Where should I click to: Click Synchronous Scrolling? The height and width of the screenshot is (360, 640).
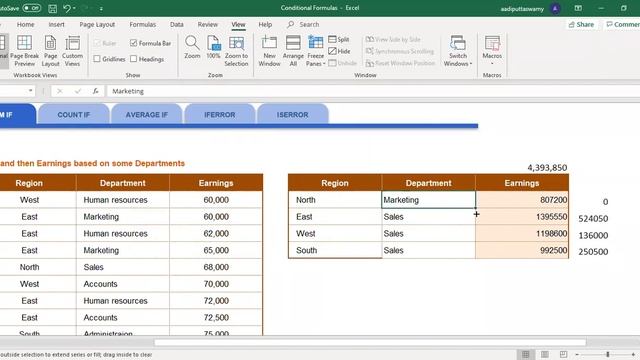coord(400,51)
